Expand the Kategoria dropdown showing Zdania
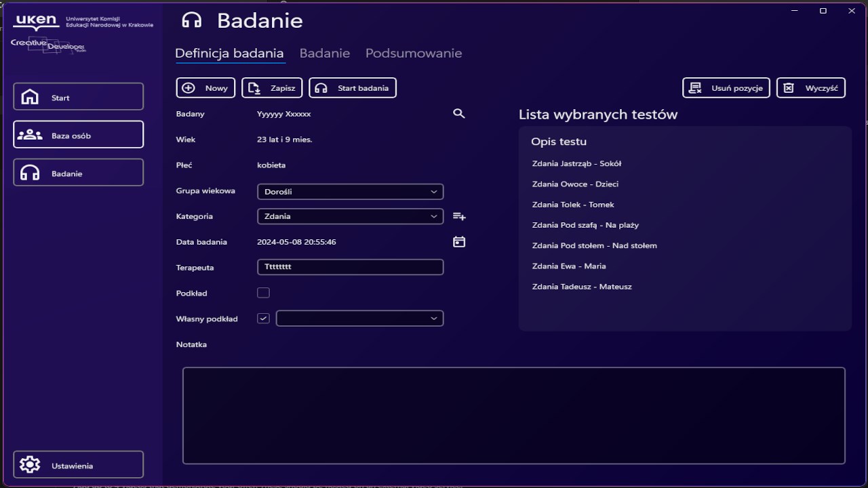This screenshot has height=488, width=868. pyautogui.click(x=351, y=217)
